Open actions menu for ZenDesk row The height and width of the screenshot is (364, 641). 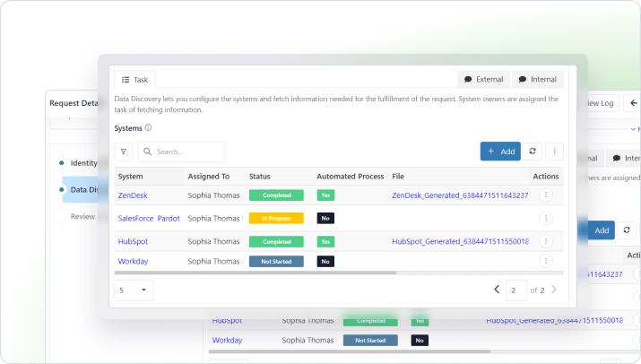click(x=546, y=195)
